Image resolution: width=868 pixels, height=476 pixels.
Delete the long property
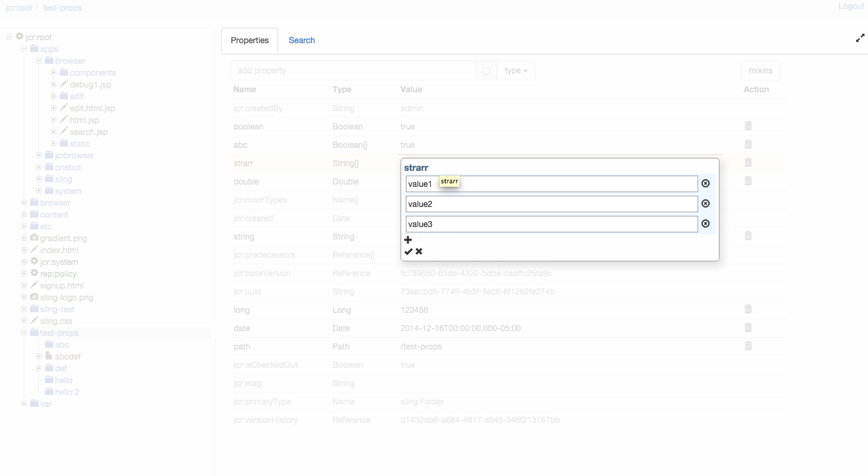tap(748, 309)
